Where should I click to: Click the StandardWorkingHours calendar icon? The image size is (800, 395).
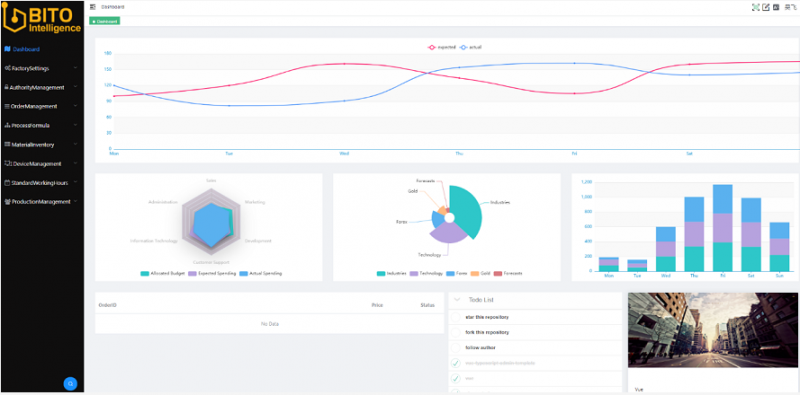[7, 183]
